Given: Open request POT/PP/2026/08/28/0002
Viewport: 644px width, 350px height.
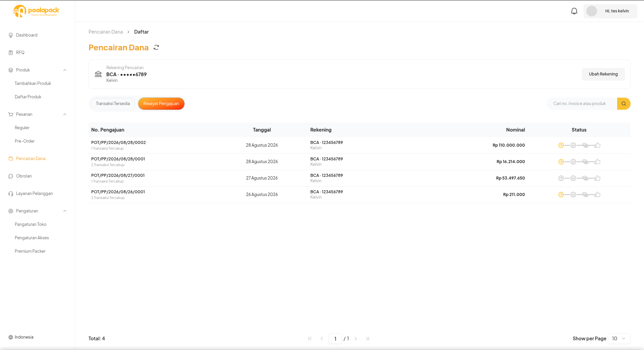Looking at the screenshot, I should click(x=118, y=143).
